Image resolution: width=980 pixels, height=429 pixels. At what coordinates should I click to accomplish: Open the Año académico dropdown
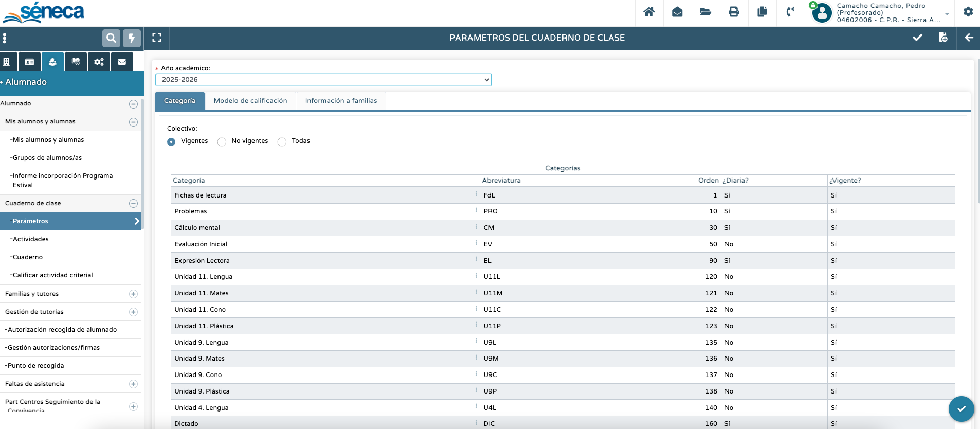(x=323, y=80)
